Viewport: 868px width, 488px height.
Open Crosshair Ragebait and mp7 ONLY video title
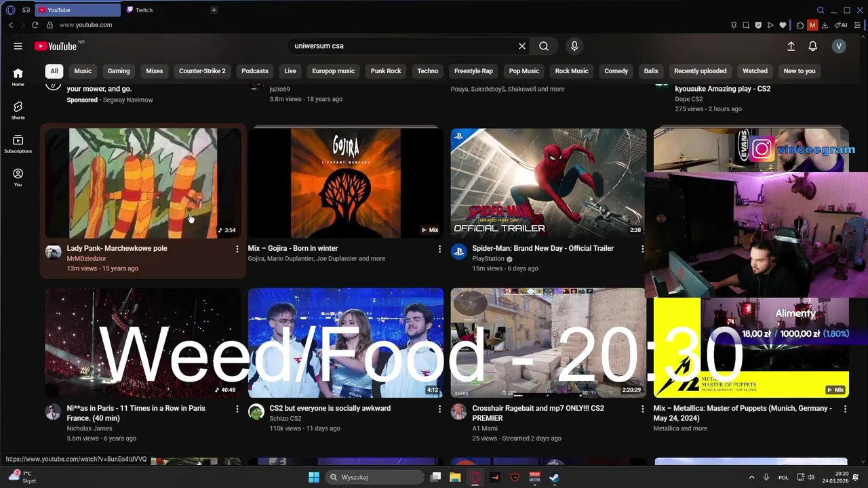point(538,413)
